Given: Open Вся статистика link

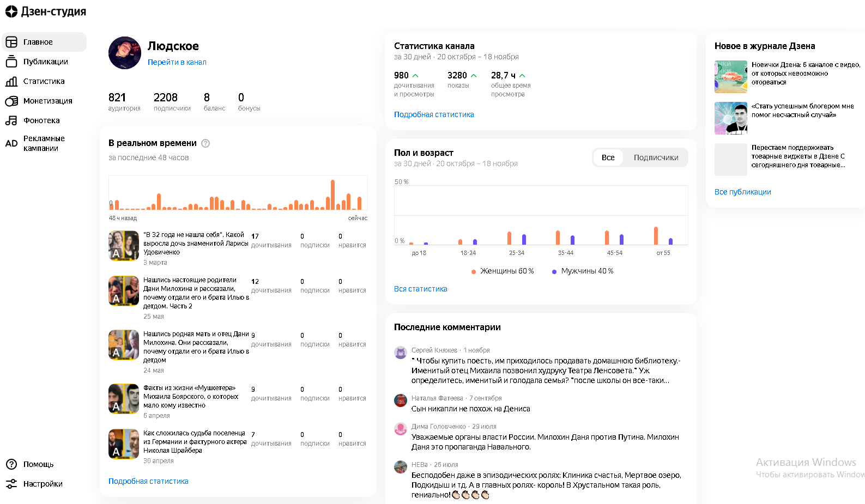Looking at the screenshot, I should [421, 289].
